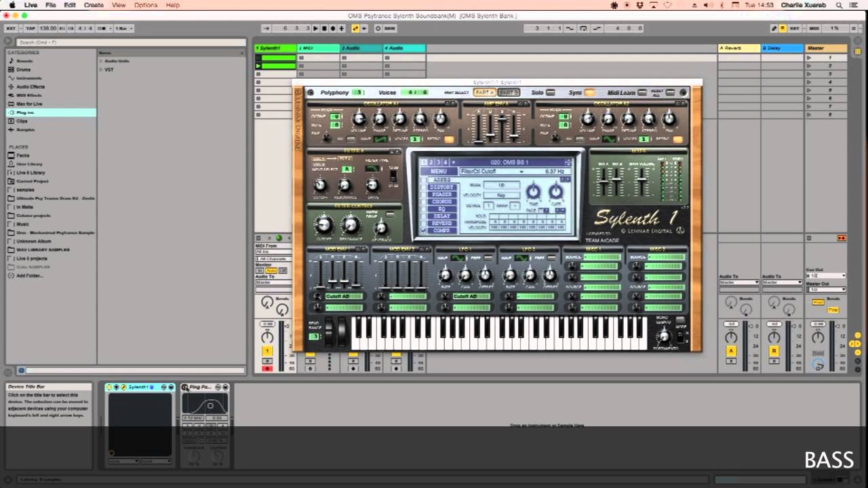868x488 pixels.
Task: Open the Edit menu
Action: pos(70,5)
